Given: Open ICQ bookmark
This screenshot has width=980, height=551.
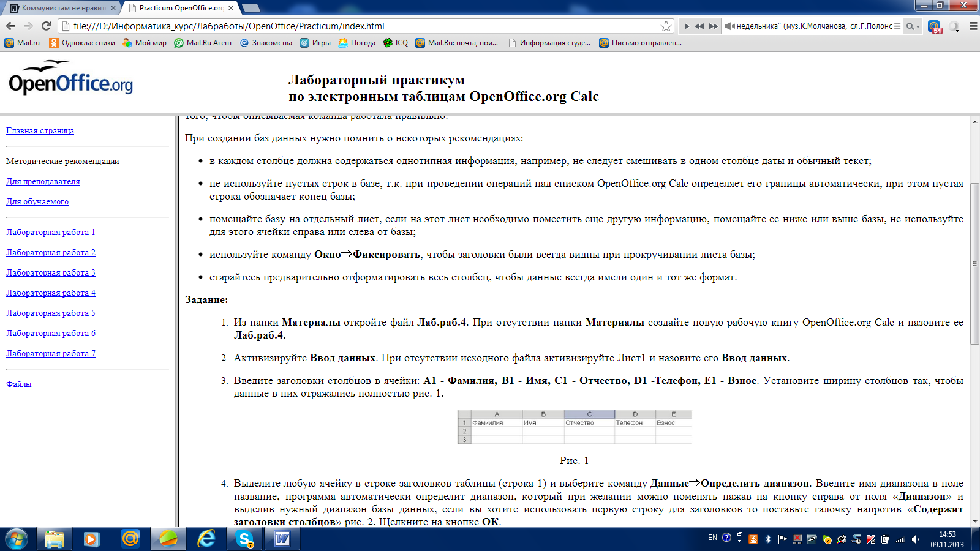Looking at the screenshot, I should 395,43.
